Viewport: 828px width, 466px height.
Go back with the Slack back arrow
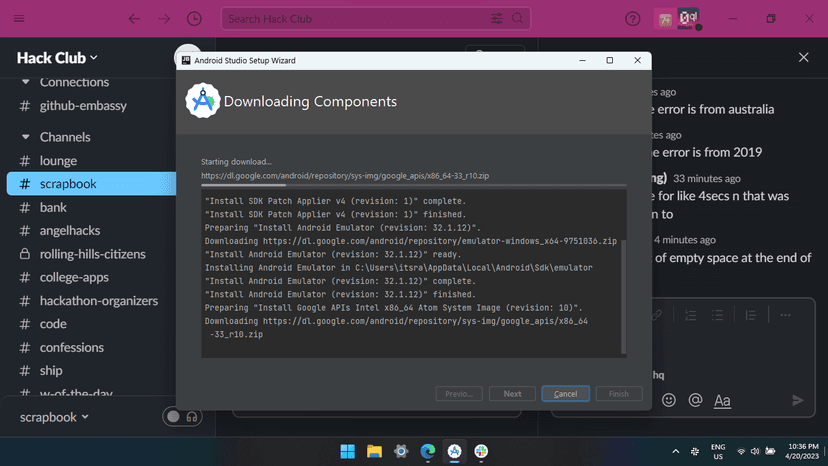[x=134, y=19]
